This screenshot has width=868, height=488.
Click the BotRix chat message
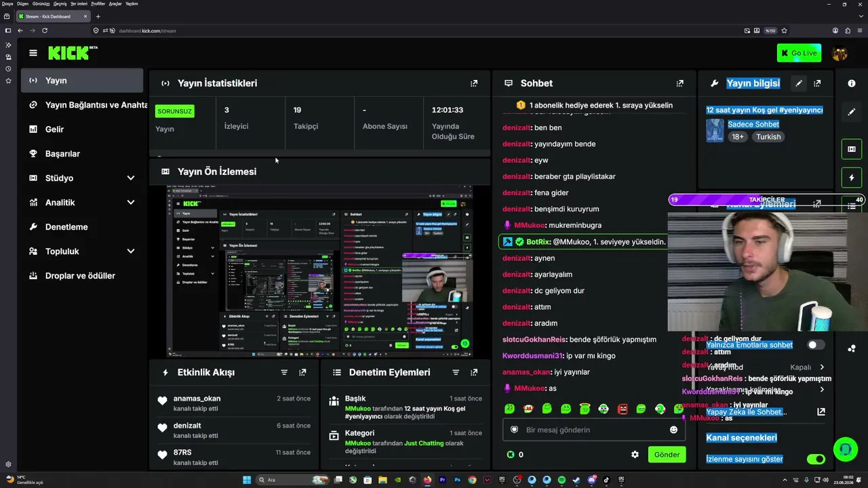click(584, 242)
